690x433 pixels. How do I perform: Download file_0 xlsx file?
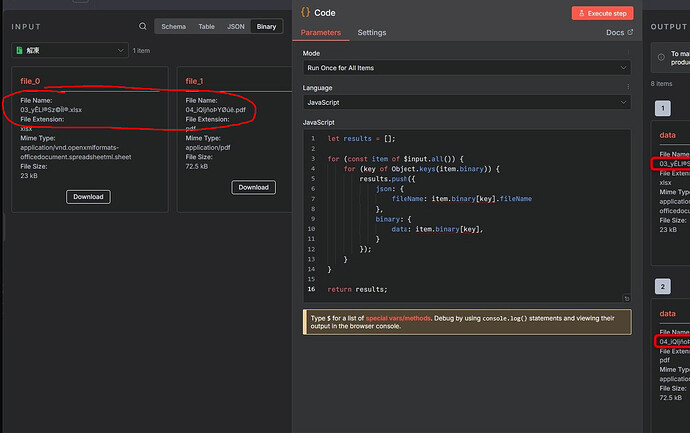pyautogui.click(x=88, y=197)
